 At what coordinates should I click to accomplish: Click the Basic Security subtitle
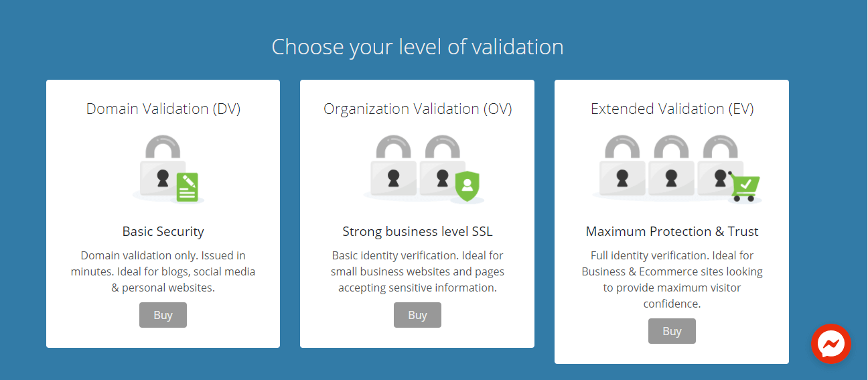coord(163,231)
